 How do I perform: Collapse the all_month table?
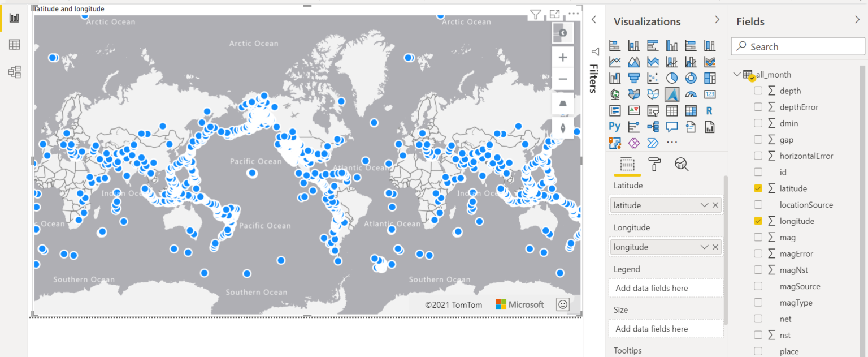click(x=737, y=74)
